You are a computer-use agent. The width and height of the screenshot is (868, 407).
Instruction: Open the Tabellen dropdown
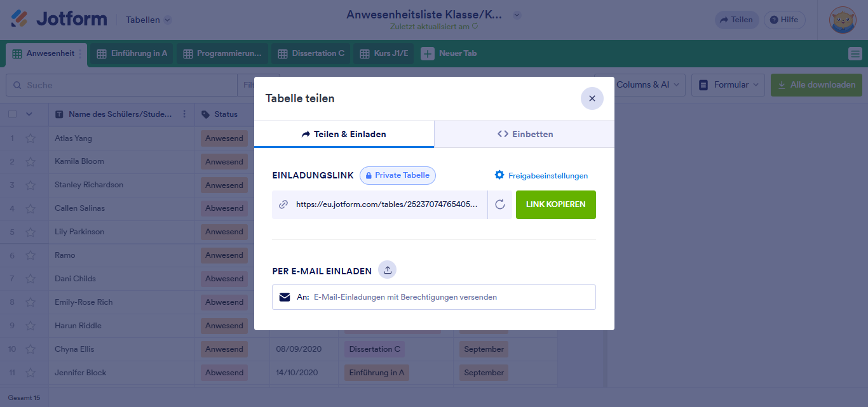pos(147,19)
